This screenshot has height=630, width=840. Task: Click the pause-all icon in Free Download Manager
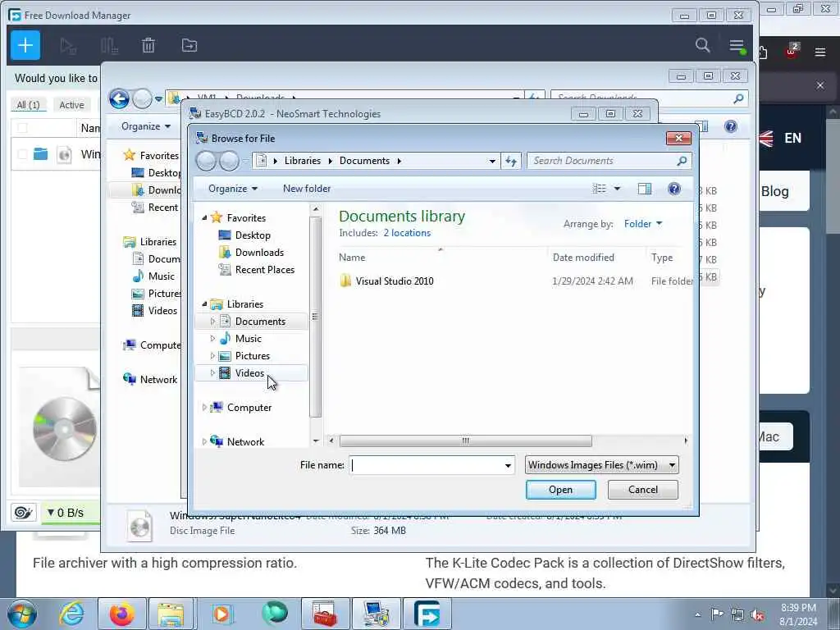tap(109, 46)
